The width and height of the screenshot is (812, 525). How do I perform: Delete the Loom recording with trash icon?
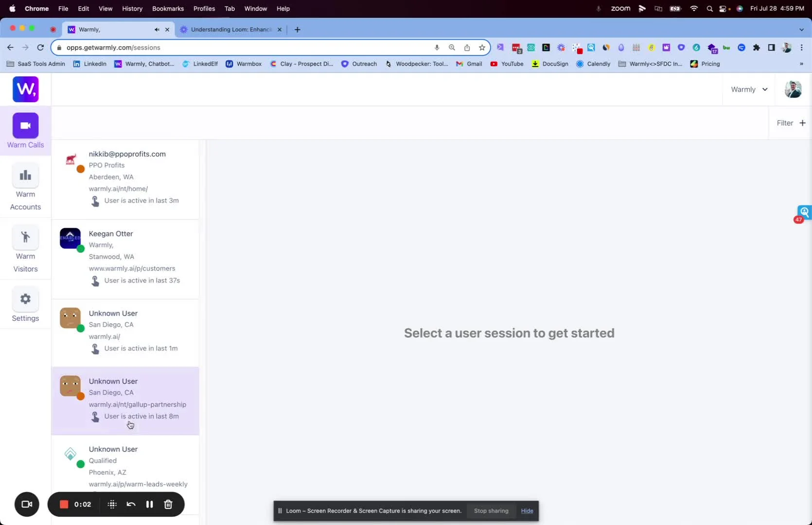coord(168,504)
